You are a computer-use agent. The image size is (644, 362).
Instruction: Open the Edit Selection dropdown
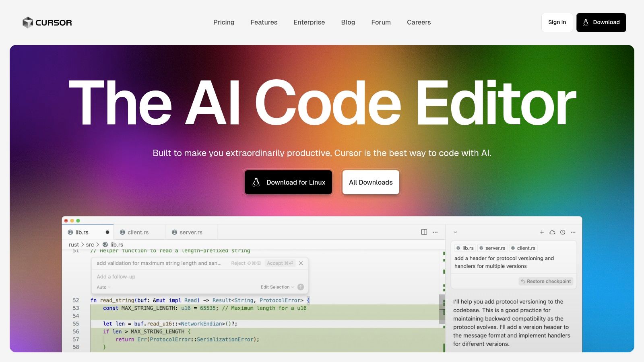pyautogui.click(x=277, y=287)
